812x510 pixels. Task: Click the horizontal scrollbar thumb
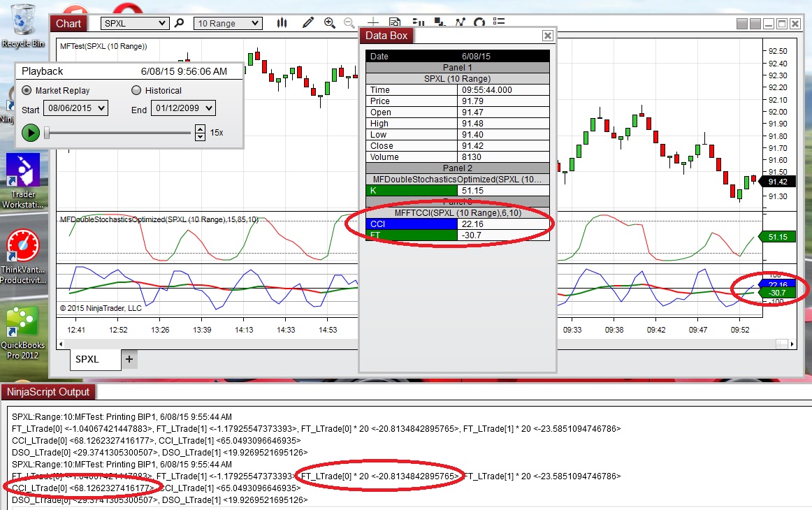click(781, 344)
